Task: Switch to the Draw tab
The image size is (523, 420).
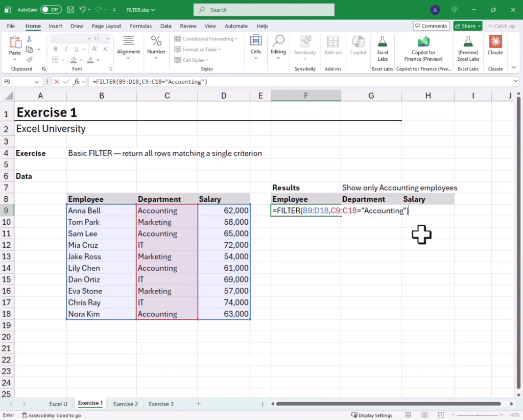Action: click(x=77, y=26)
